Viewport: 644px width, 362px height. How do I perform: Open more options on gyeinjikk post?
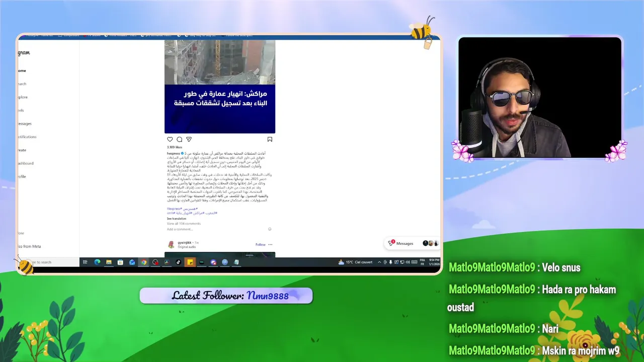[x=270, y=244]
